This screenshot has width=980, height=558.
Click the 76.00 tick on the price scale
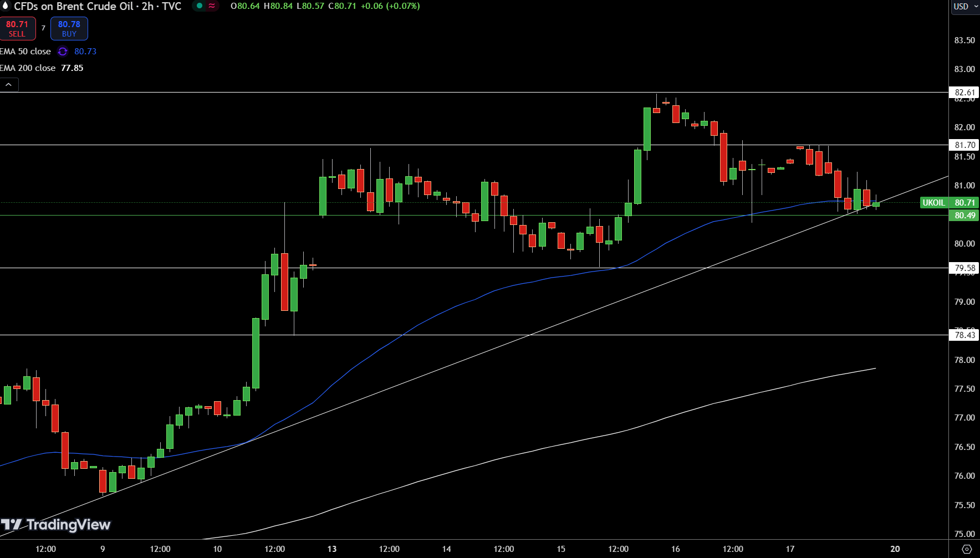click(964, 476)
